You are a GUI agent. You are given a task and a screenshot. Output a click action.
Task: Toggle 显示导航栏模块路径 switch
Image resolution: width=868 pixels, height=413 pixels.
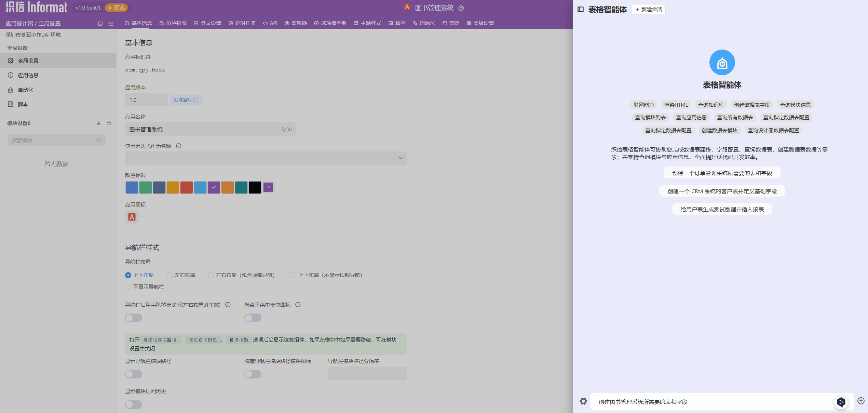[x=133, y=374]
